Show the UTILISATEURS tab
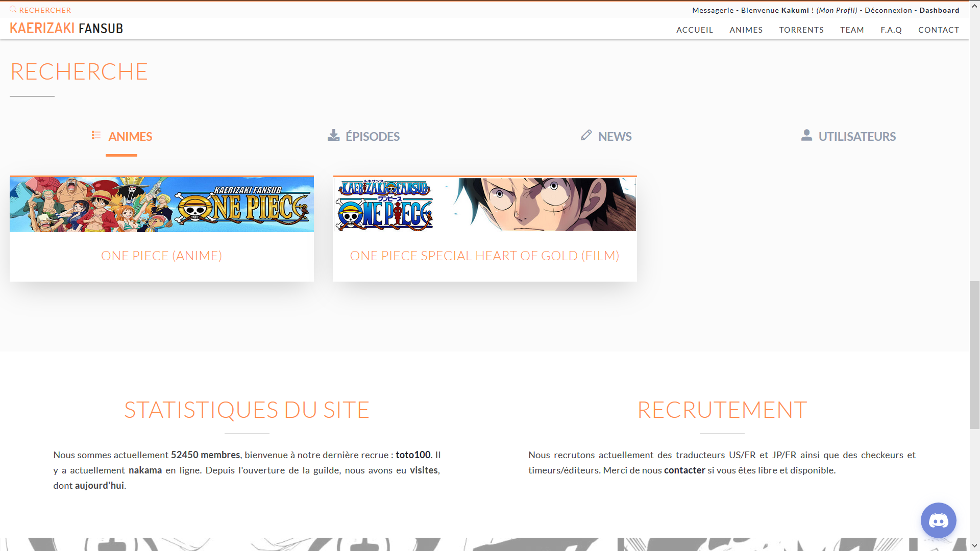Image resolution: width=980 pixels, height=551 pixels. coord(848,137)
